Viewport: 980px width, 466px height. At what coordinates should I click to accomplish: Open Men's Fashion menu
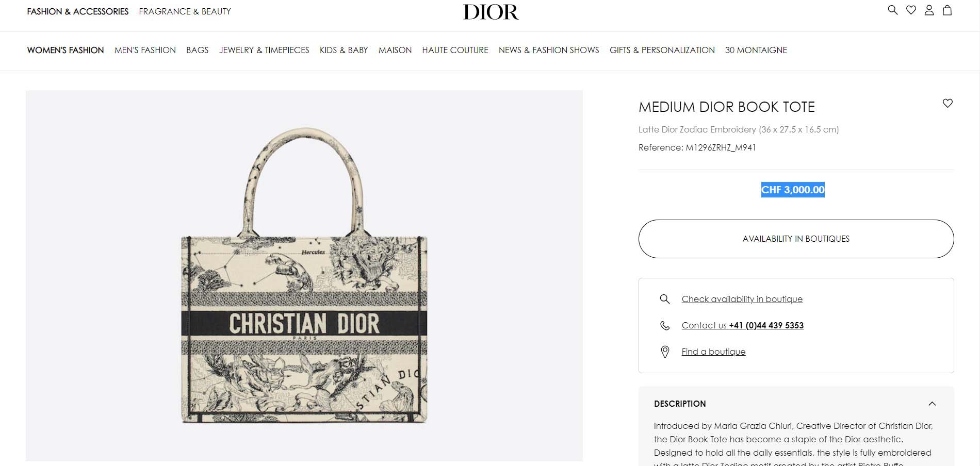coord(145,50)
